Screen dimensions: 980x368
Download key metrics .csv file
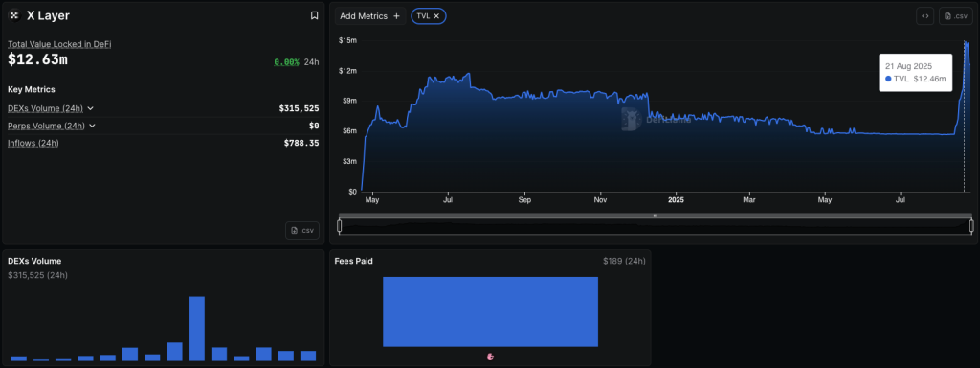click(x=302, y=230)
